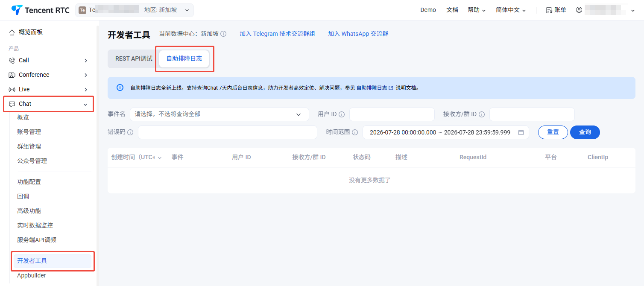This screenshot has height=286, width=644.
Task: Open 服务端API调频 in sidebar
Action: tap(37, 240)
